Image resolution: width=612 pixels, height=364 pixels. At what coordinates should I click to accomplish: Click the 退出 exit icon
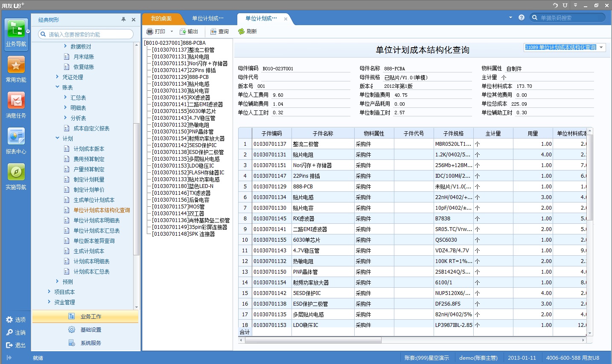[x=9, y=345]
